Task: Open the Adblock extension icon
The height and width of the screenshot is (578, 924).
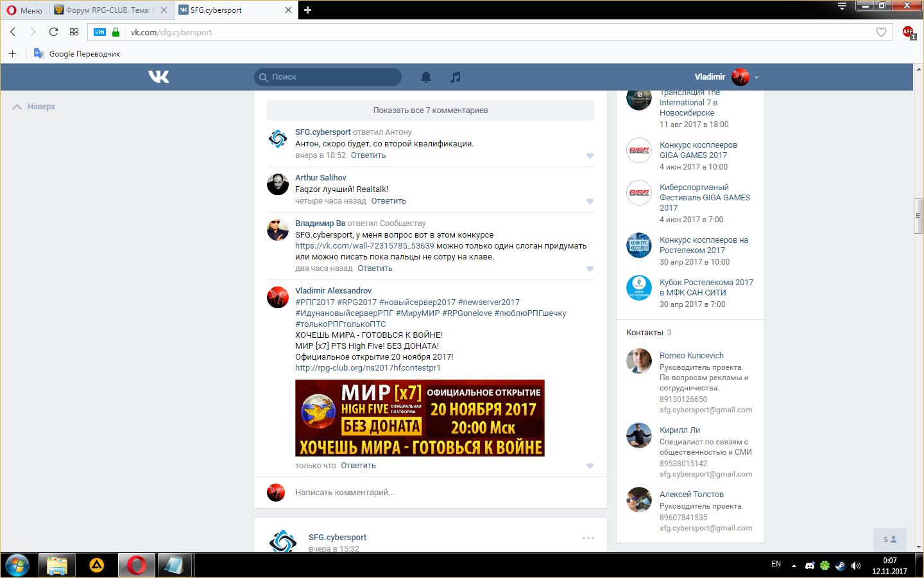Action: click(909, 32)
